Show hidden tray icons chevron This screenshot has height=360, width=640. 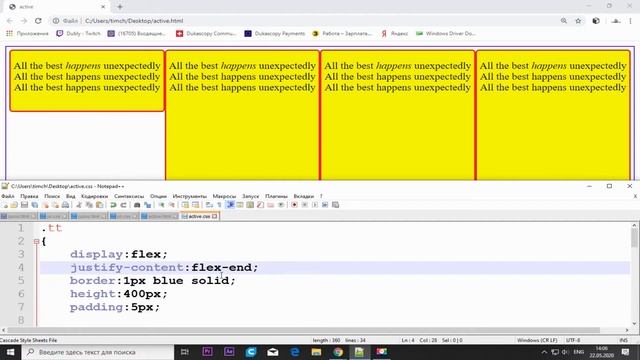coord(544,352)
